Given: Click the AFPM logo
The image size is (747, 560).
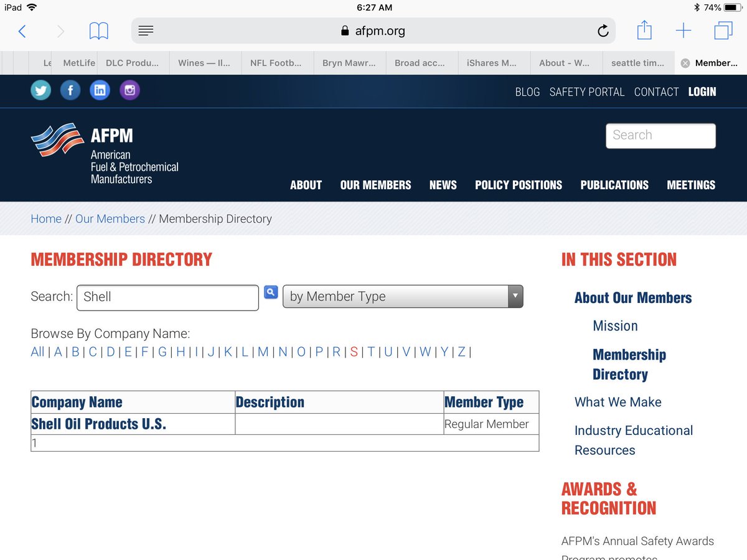Looking at the screenshot, I should (105, 153).
